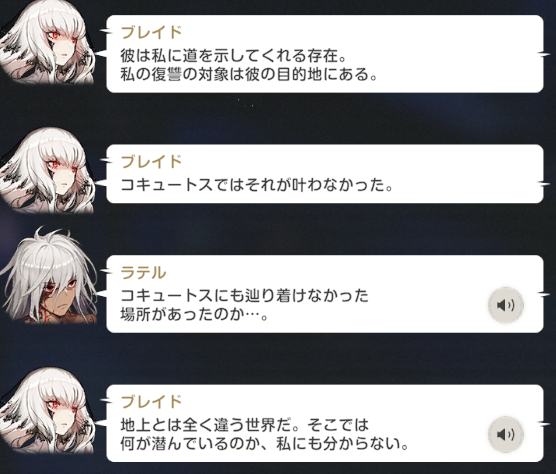
Task: Click ブレイド's portrait beside コキュートスではそれが叶わなかった message
Action: click(x=48, y=171)
